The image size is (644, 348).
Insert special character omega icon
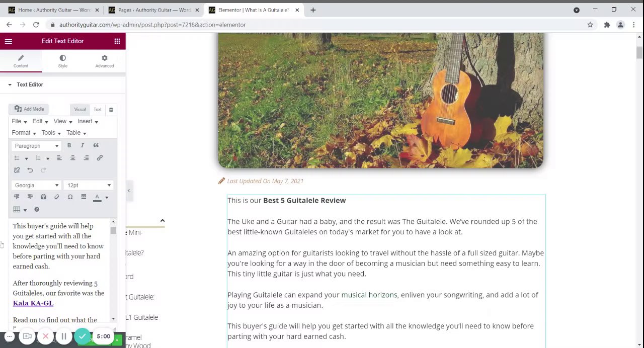pyautogui.click(x=70, y=197)
